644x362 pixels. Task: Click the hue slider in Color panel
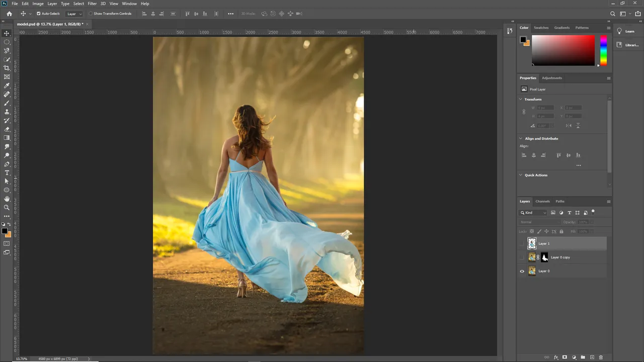(603, 50)
